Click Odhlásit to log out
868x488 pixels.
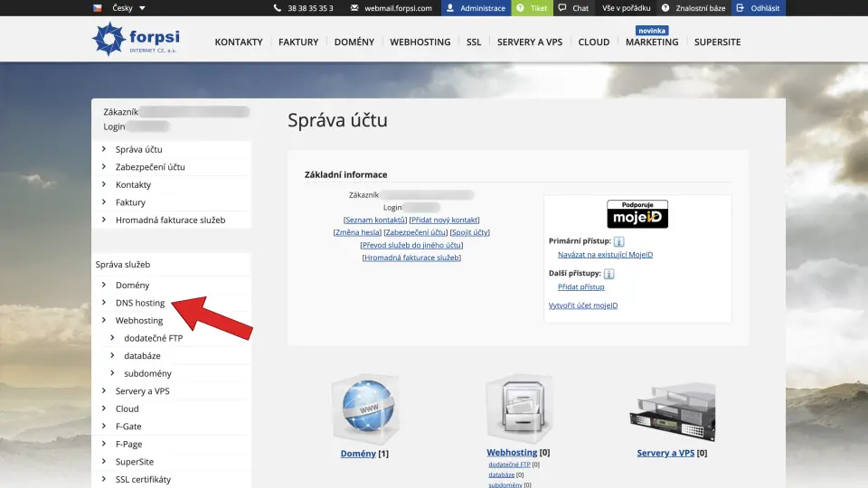click(x=758, y=8)
